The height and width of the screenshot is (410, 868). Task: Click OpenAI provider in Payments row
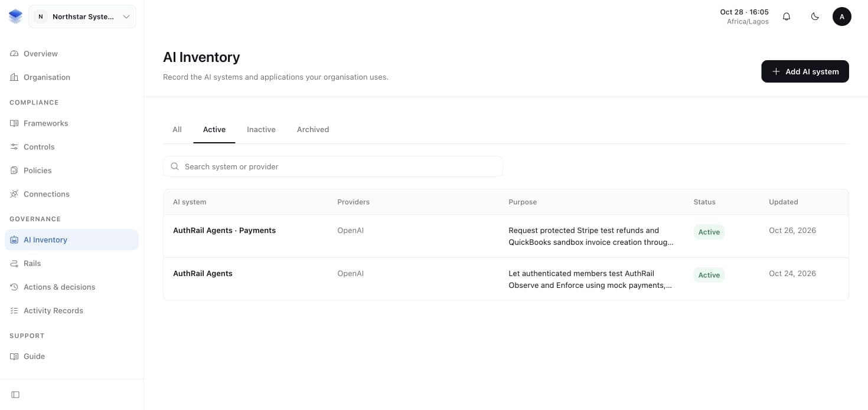351,231
